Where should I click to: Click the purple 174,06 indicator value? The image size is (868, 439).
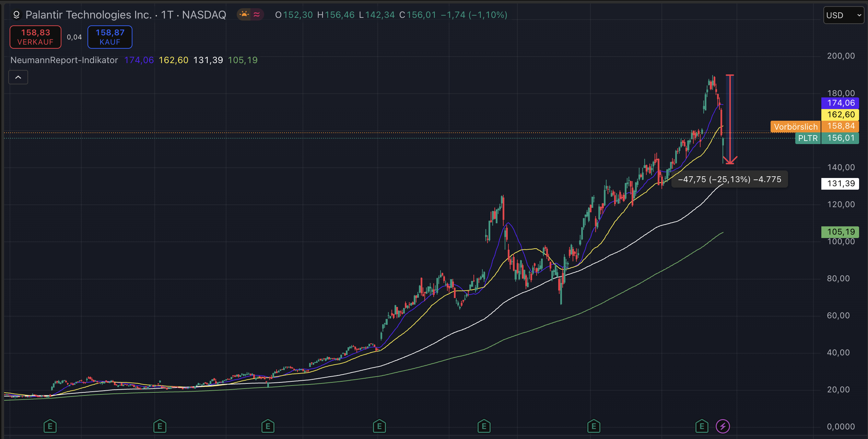tap(139, 60)
